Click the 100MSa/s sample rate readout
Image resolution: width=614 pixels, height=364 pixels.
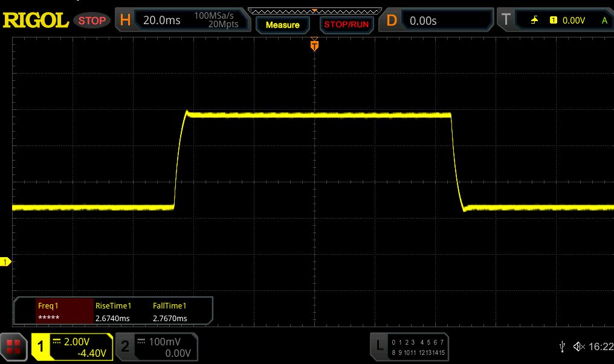click(x=214, y=16)
